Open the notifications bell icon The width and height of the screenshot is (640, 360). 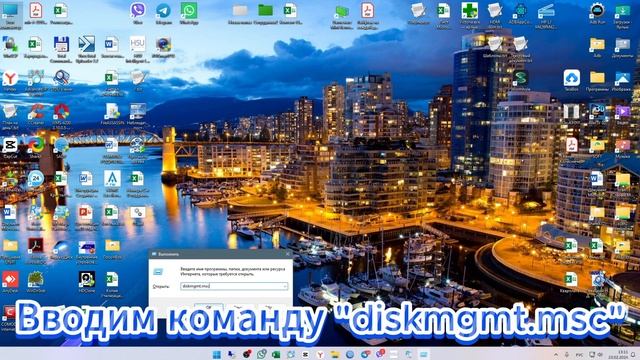click(x=634, y=355)
